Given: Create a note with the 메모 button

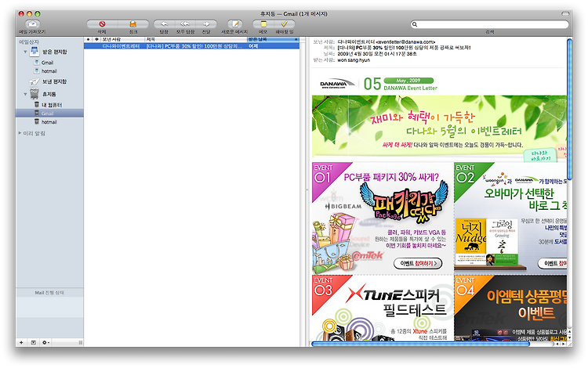Looking at the screenshot, I should click(x=263, y=24).
